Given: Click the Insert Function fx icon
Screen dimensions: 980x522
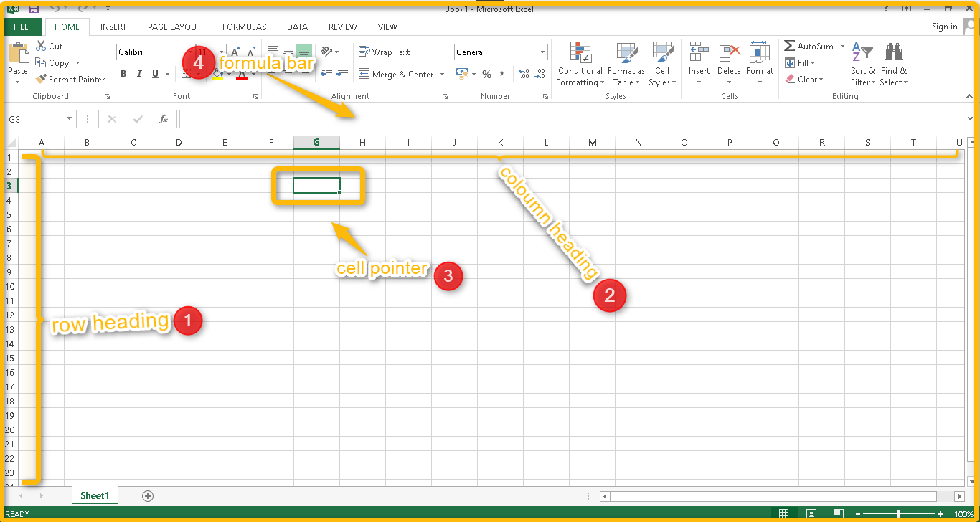Looking at the screenshot, I should pos(163,119).
